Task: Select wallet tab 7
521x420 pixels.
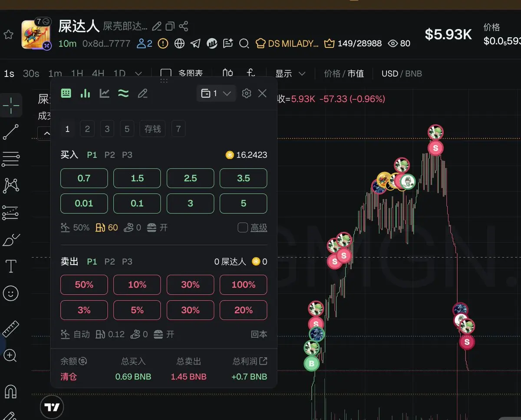Action: [178, 129]
